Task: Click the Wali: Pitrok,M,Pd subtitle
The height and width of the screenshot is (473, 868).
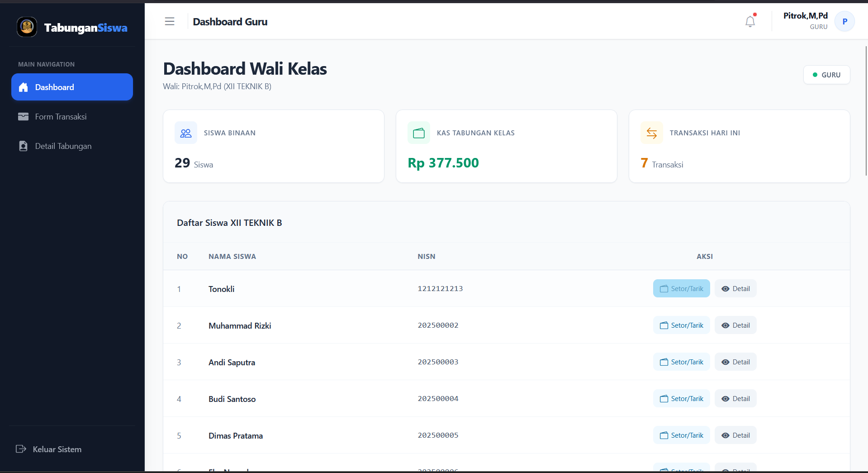Action: 217,86
